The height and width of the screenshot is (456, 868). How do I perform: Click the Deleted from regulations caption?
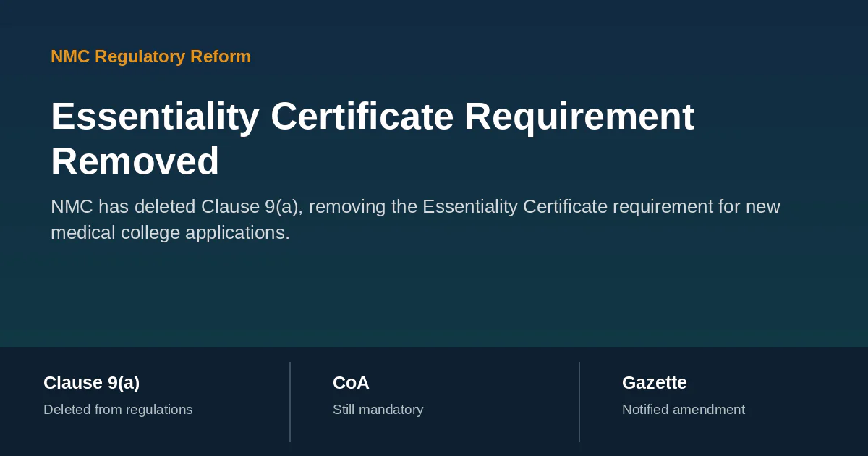tap(118, 410)
